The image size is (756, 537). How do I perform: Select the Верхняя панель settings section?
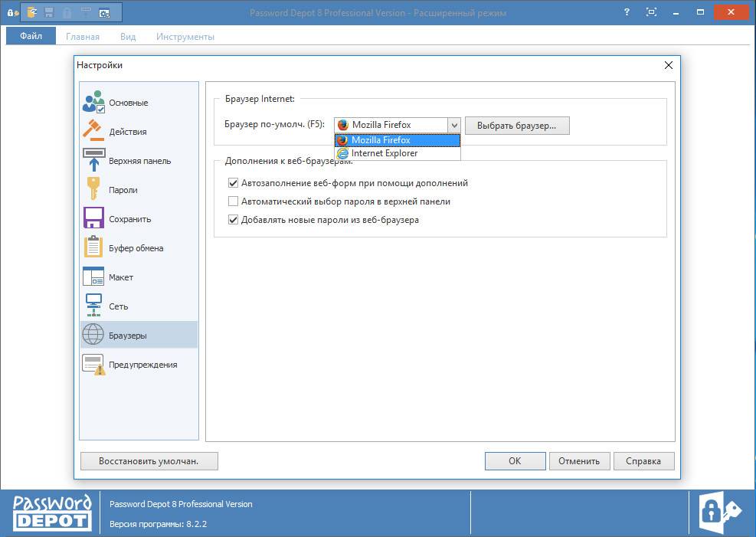point(139,161)
